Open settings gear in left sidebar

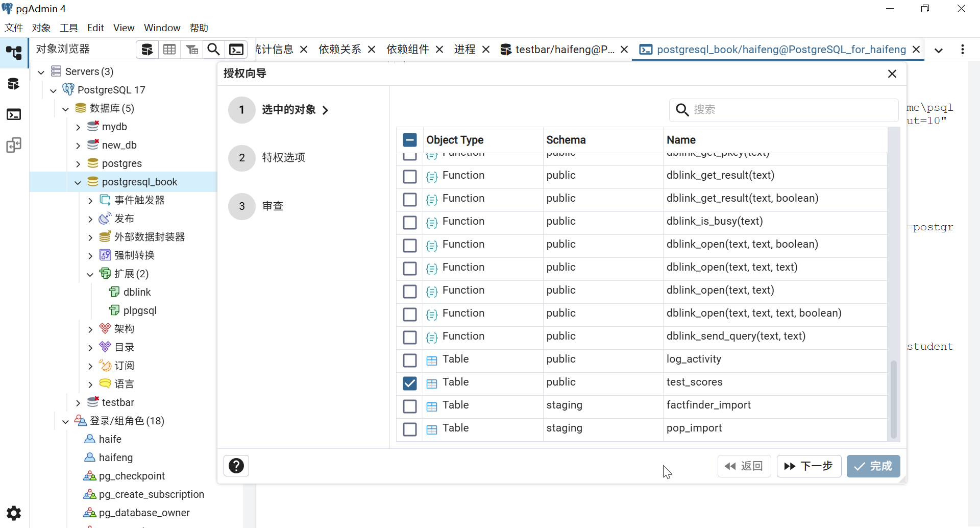(x=14, y=513)
